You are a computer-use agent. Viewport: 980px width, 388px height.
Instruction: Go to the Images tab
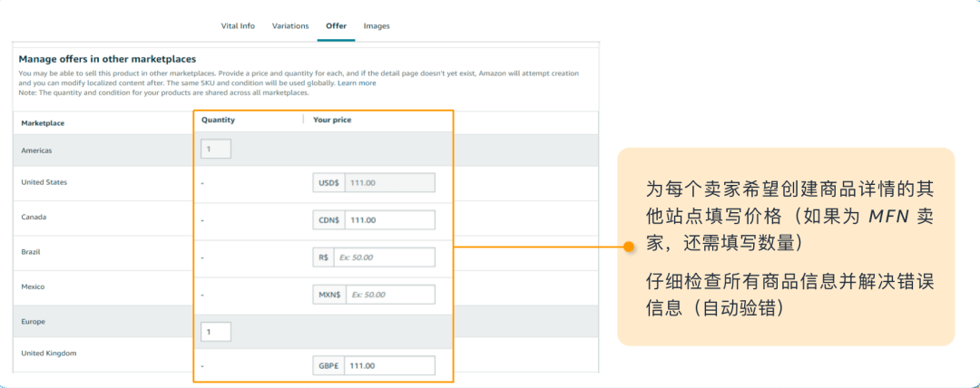tap(377, 26)
